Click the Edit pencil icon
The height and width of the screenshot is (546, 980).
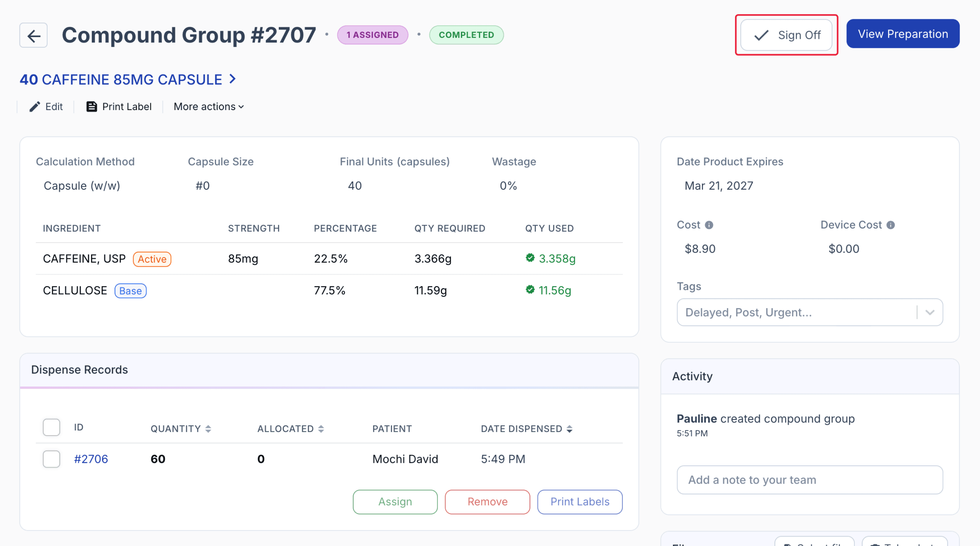coord(34,106)
